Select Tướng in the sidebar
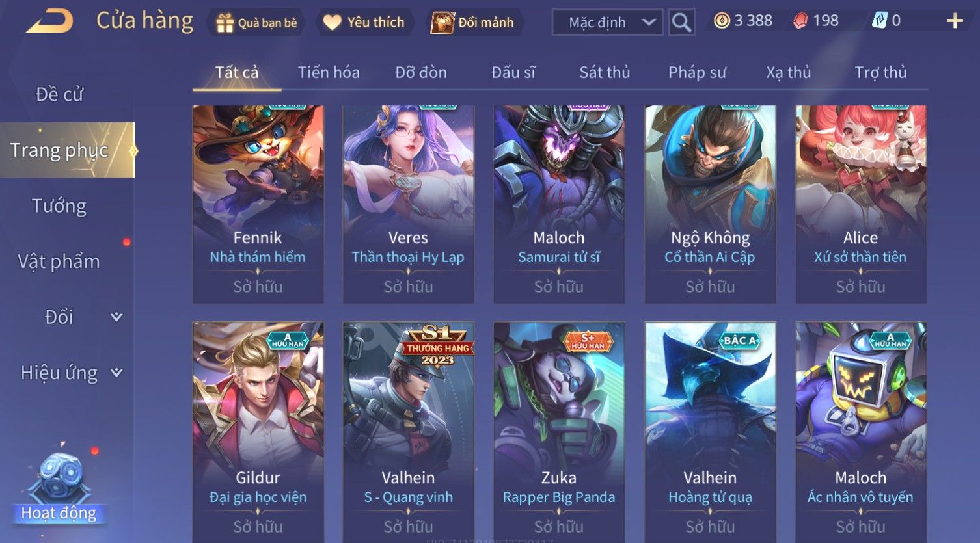 [59, 205]
